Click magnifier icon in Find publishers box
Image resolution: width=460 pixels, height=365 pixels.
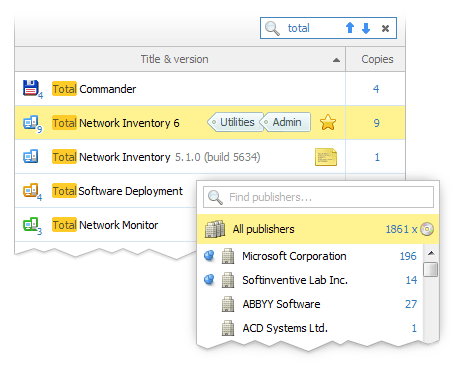point(215,197)
